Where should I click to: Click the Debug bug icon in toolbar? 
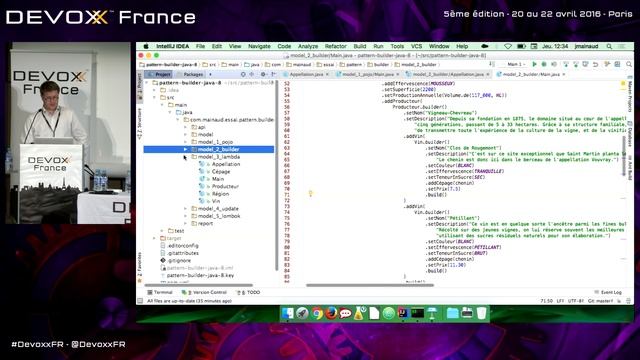click(x=544, y=64)
